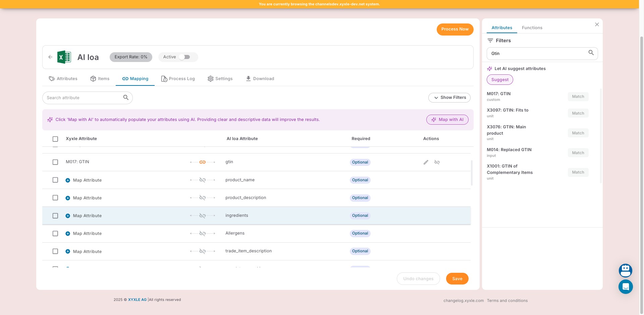Click the Process Now button
644x315 pixels.
(455, 29)
